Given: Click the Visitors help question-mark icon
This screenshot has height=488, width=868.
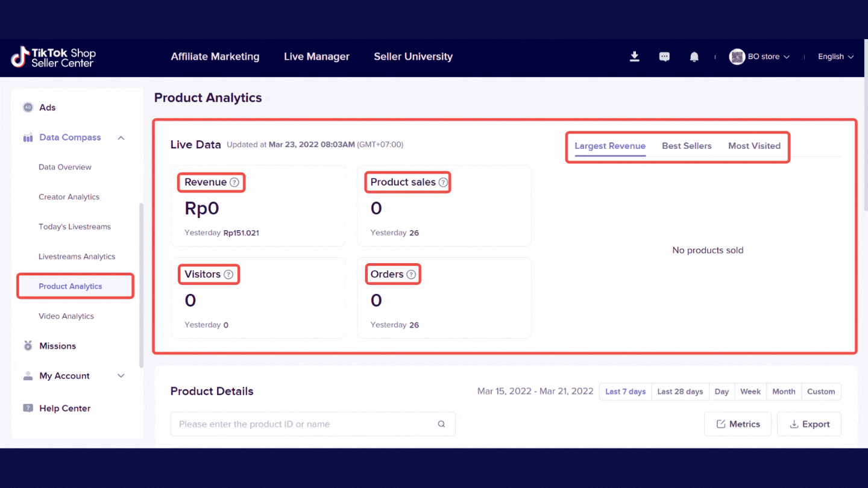Looking at the screenshot, I should coord(228,275).
